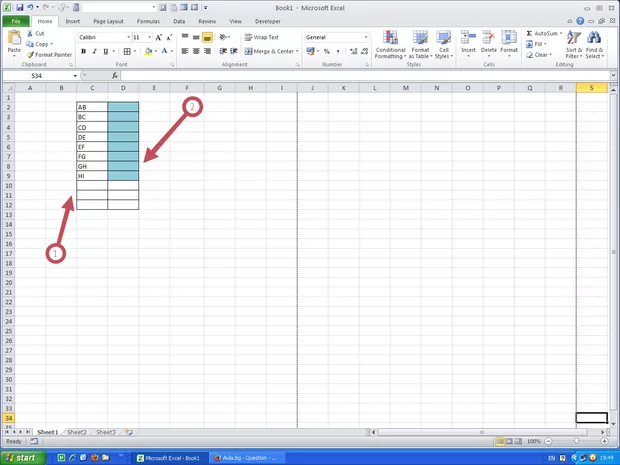Click Merge & Center button

pos(269,51)
